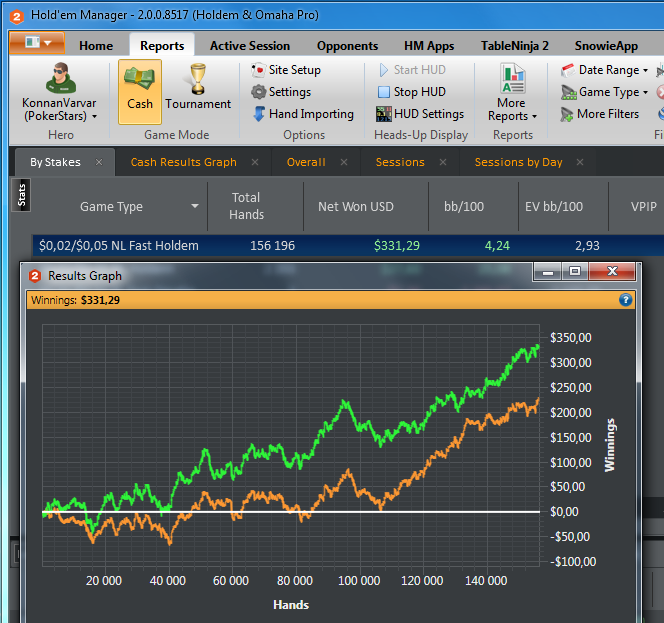Open the application menu button
The image size is (664, 623).
coord(37,43)
